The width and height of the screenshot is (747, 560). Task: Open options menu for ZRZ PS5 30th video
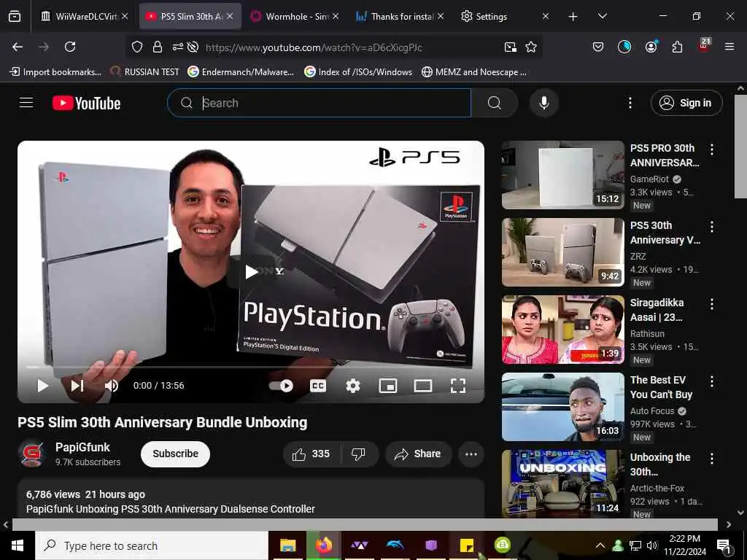click(x=712, y=227)
